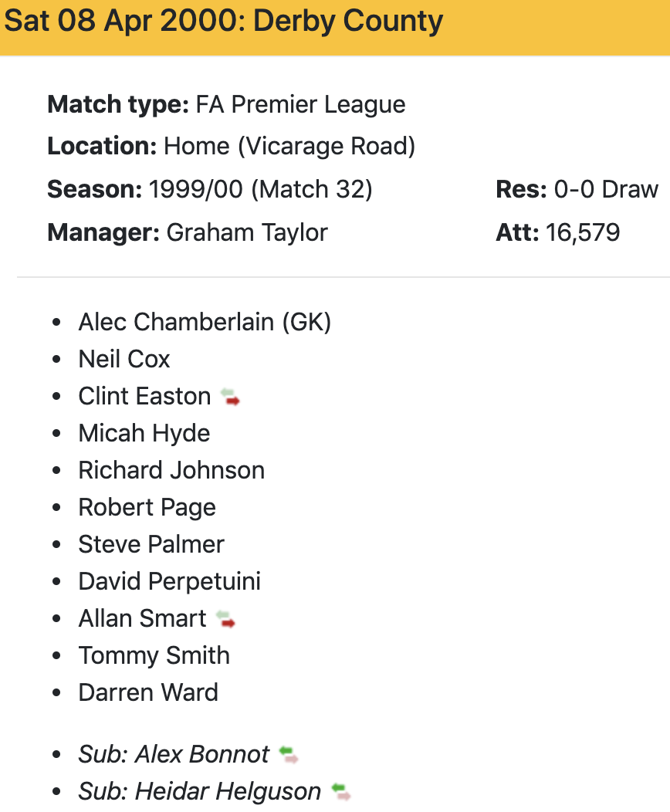This screenshot has height=812, width=670.
Task: Click substitute Alex Bonnot's name
Action: coord(202,754)
